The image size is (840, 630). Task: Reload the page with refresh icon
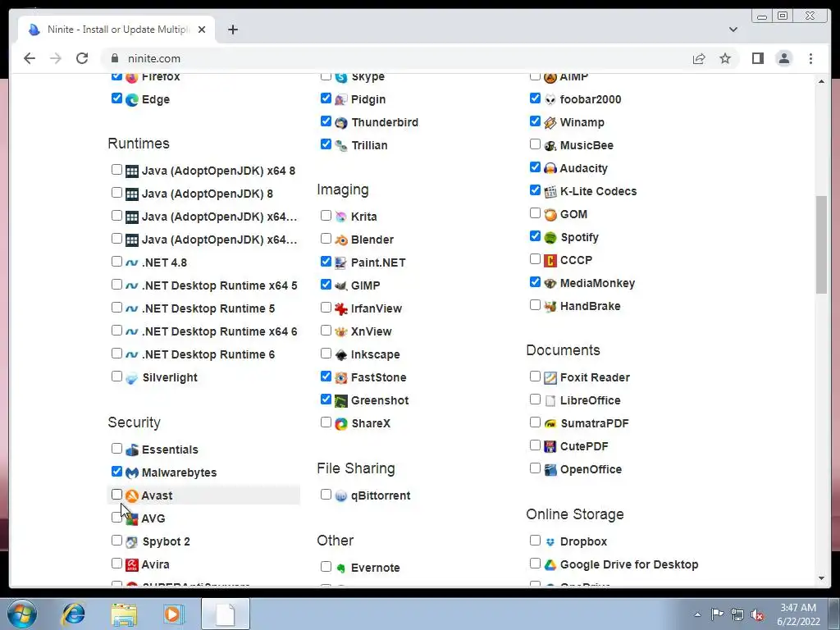click(x=82, y=58)
